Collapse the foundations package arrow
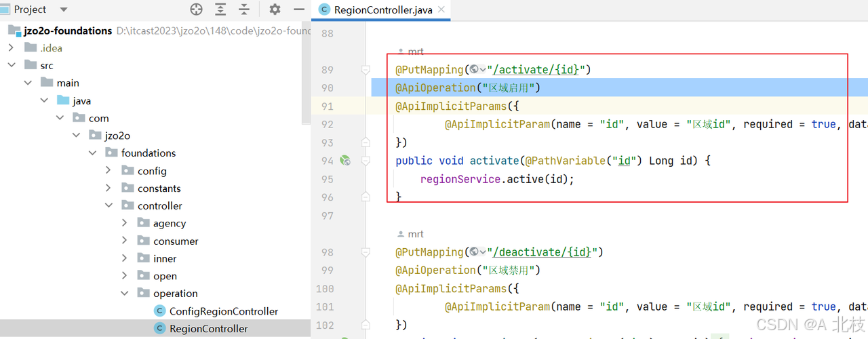Image resolution: width=868 pixels, height=339 pixels. [x=92, y=153]
